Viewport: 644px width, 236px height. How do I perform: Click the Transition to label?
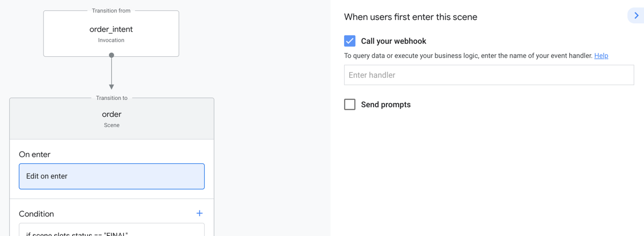click(x=112, y=98)
